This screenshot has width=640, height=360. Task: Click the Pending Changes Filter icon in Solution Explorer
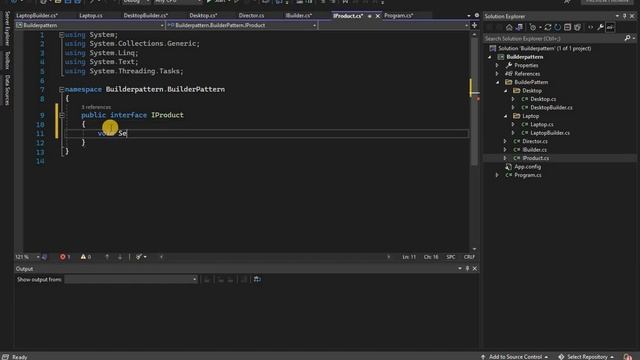coord(533,27)
